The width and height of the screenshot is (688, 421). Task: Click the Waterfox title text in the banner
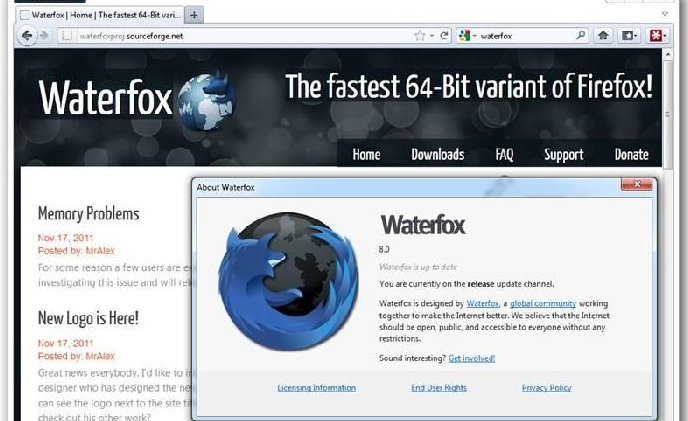point(105,98)
